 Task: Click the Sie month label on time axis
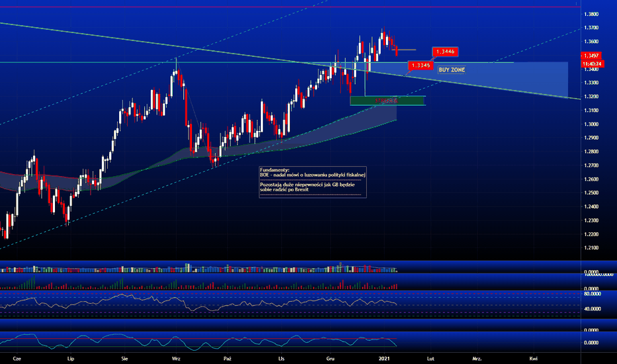pyautogui.click(x=124, y=359)
